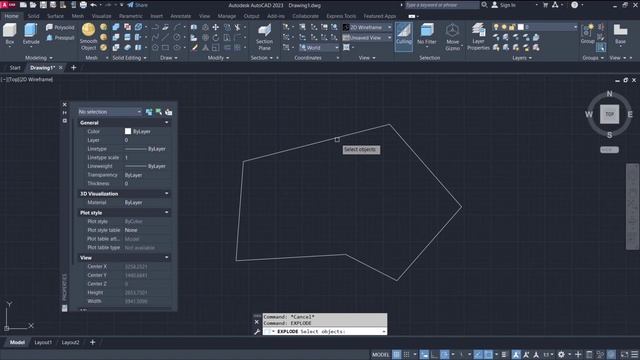Click the Undo arrow
The width and height of the screenshot is (640, 360).
tap(93, 5)
